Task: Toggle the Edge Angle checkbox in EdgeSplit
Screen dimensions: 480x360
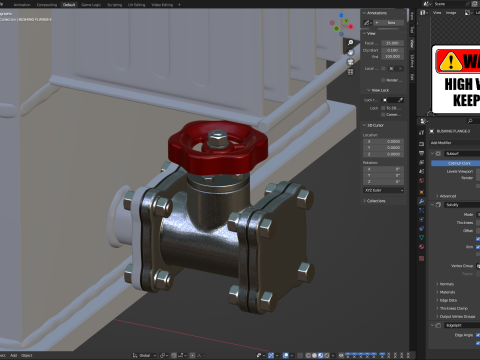Action: [x=478, y=335]
